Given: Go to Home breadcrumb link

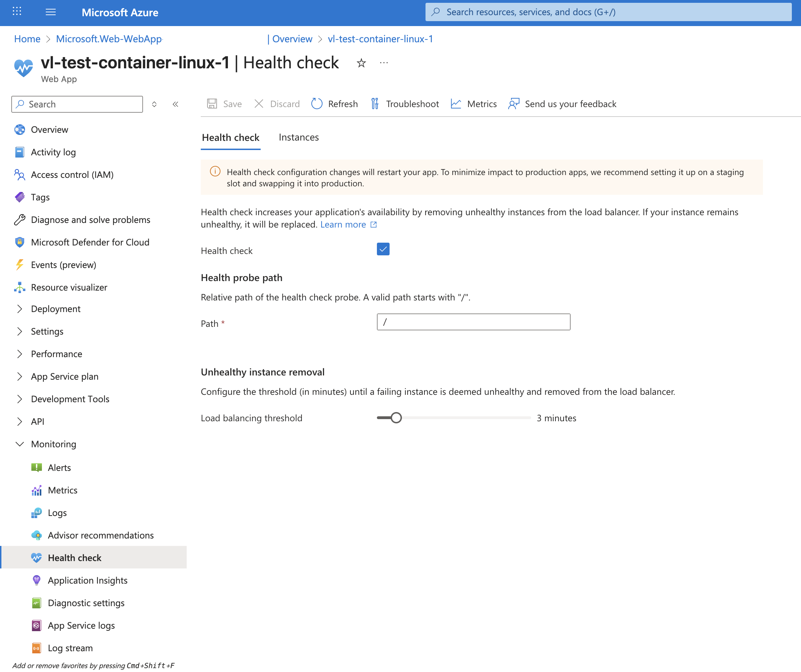Looking at the screenshot, I should (27, 39).
